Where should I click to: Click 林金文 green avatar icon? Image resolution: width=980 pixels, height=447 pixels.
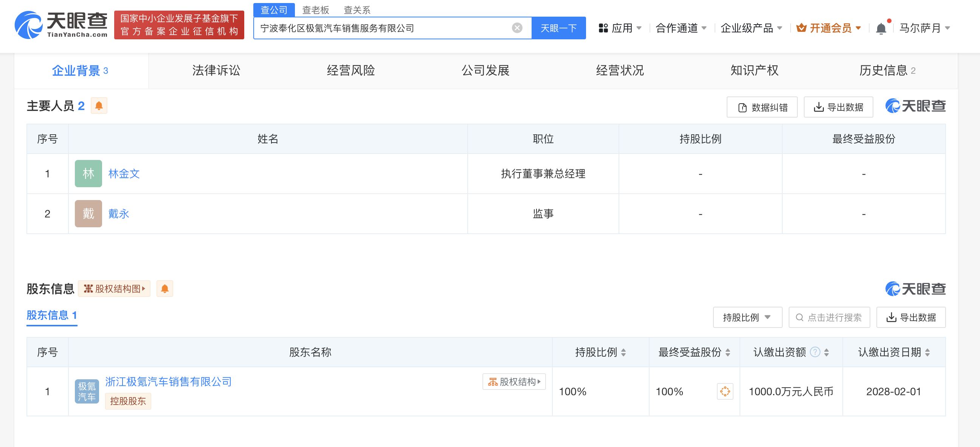pos(88,174)
